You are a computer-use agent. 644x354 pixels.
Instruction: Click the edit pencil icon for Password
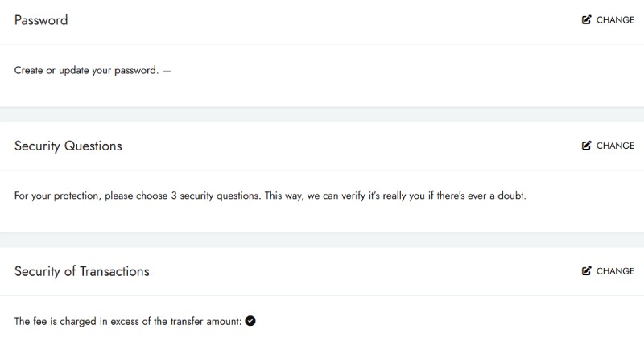tap(586, 20)
